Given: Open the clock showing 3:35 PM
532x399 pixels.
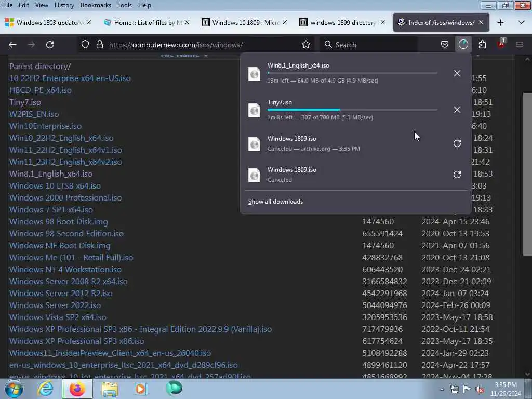Looking at the screenshot, I should pos(506,389).
